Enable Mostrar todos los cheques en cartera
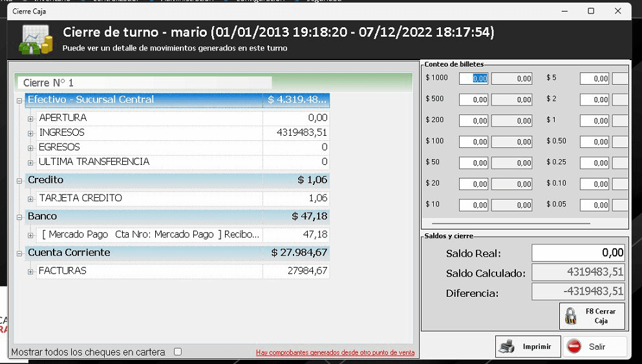The width and height of the screenshot is (642, 364). pyautogui.click(x=178, y=352)
